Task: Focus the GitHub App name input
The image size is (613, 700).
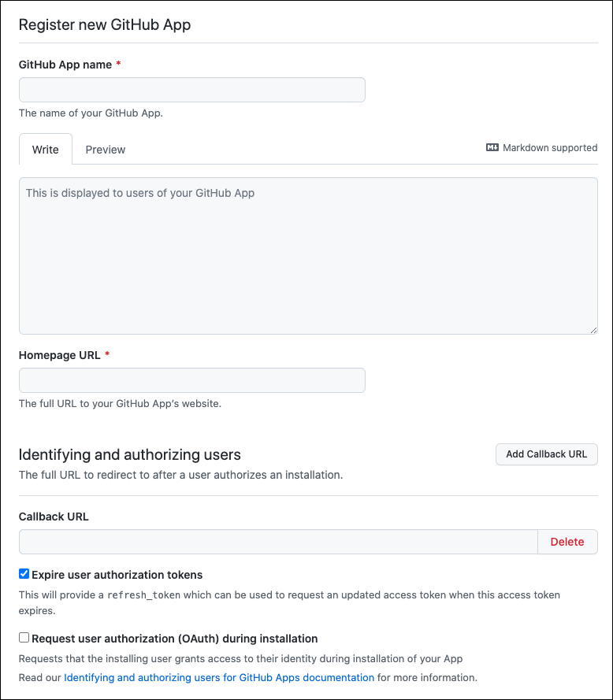Action: coord(191,90)
